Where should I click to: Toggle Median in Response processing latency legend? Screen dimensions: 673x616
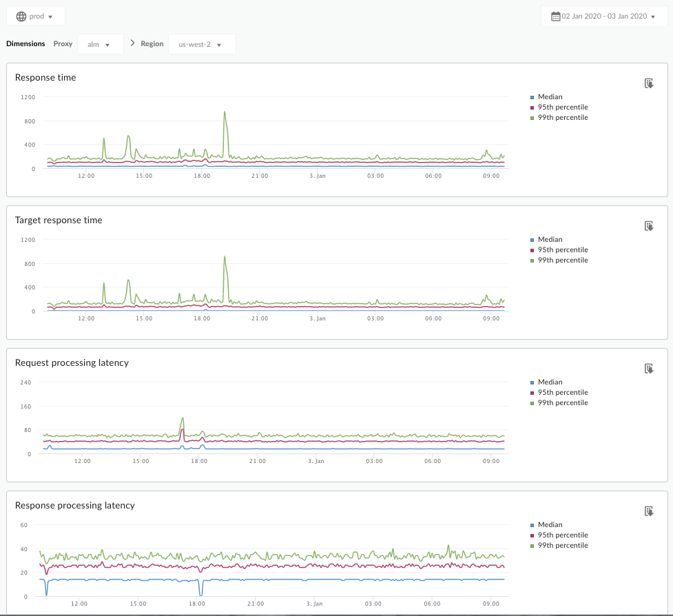(550, 525)
